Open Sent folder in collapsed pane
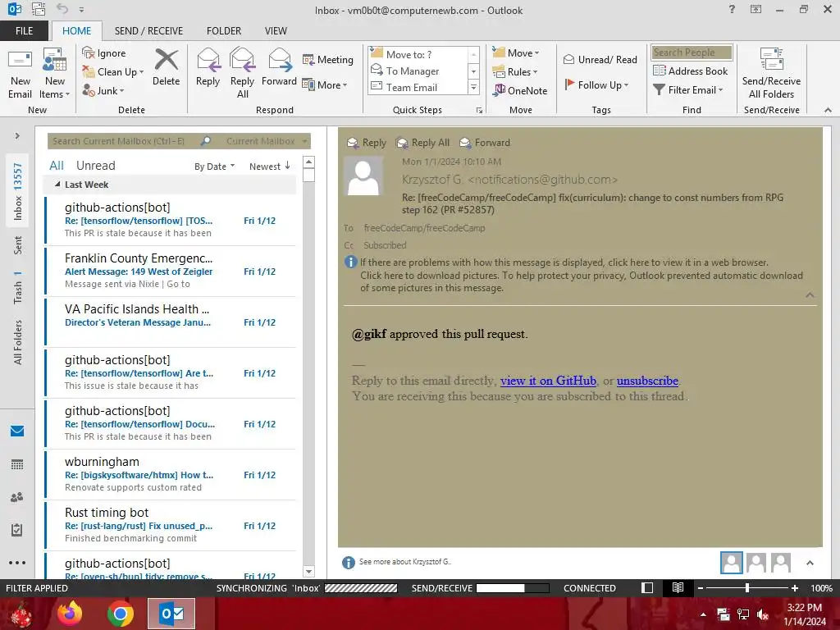Image resolution: width=840 pixels, height=630 pixels. pyautogui.click(x=17, y=244)
